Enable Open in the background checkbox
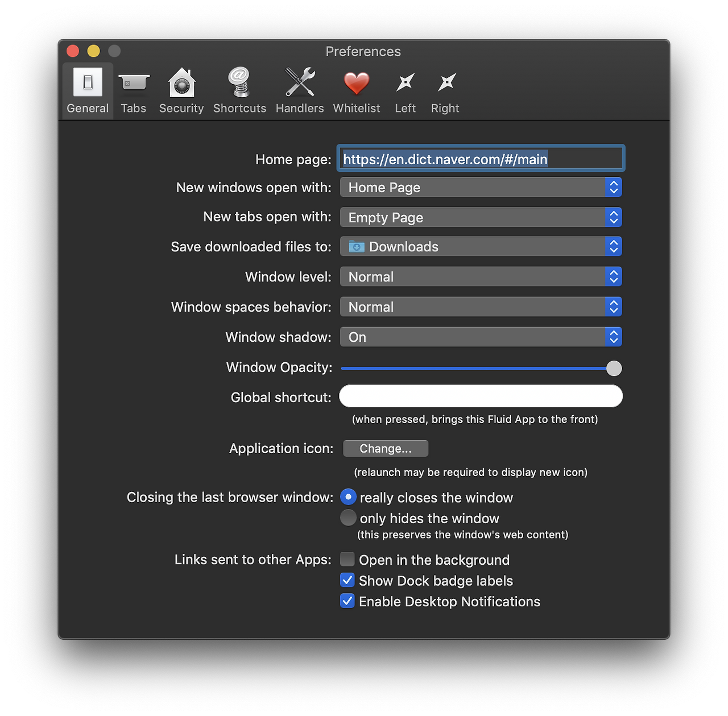 (347, 559)
